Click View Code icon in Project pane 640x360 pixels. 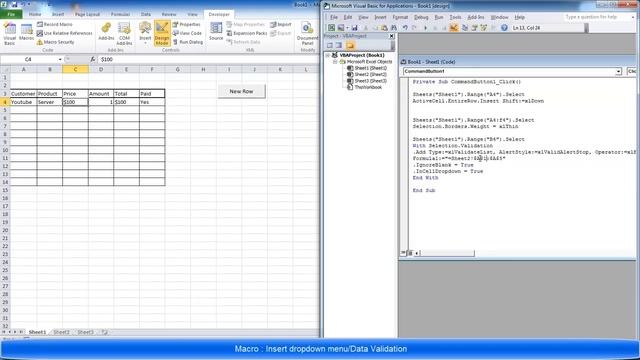329,45
